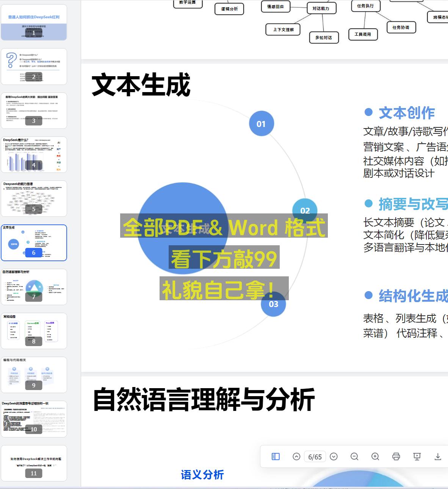Click the 自然语言理解与分析 title
This screenshot has height=489, width=448.
[204, 400]
